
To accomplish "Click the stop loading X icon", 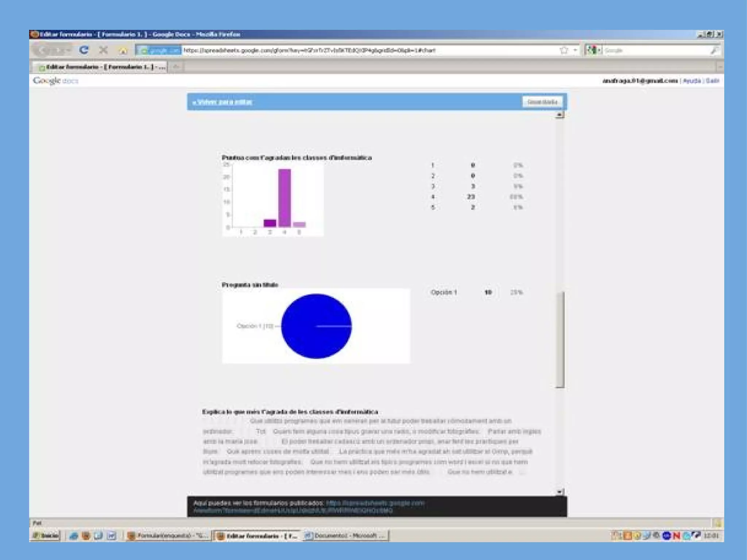I will (104, 50).
